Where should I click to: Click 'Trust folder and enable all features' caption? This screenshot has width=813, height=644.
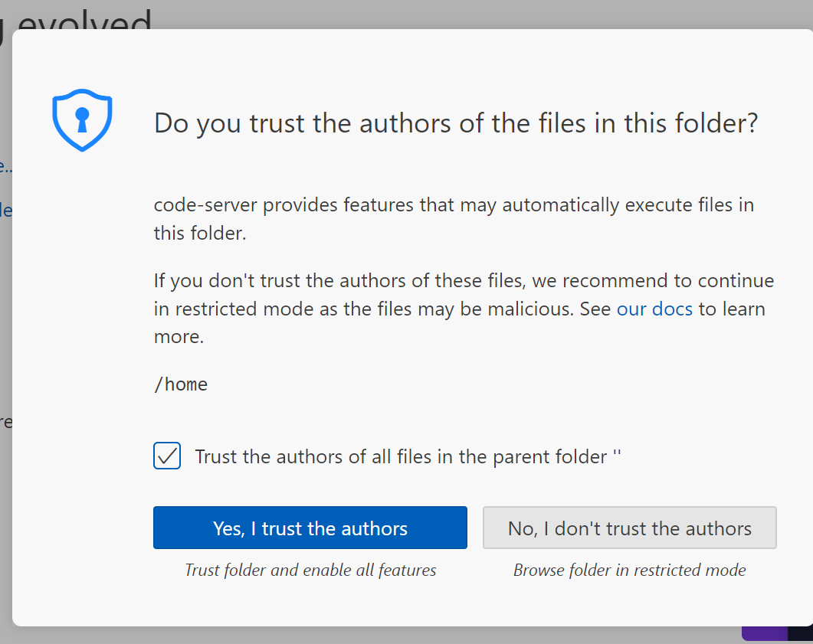coord(310,570)
